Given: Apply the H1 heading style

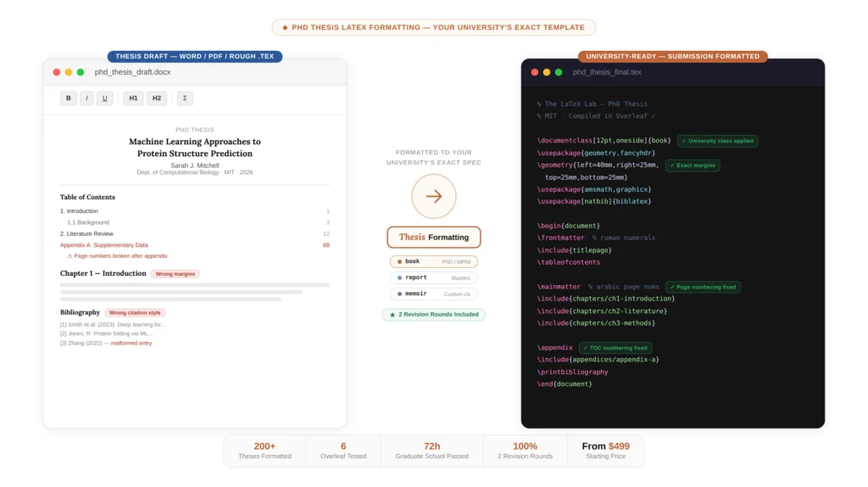Looking at the screenshot, I should (x=133, y=98).
